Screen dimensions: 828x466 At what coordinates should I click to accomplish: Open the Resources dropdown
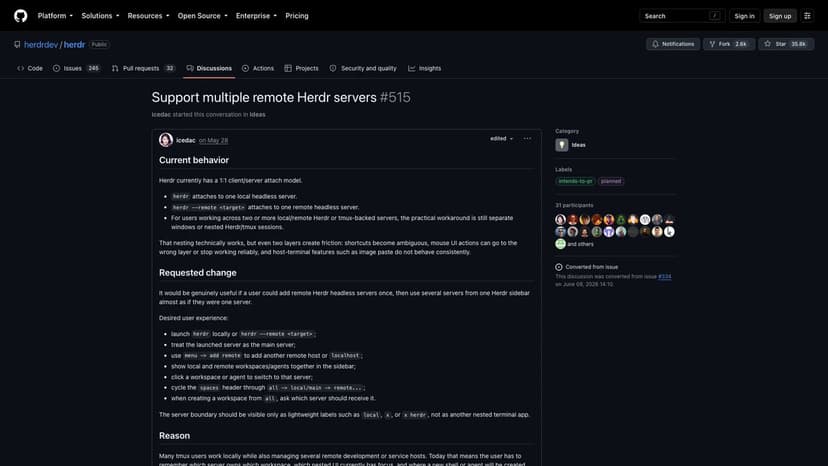click(x=148, y=16)
